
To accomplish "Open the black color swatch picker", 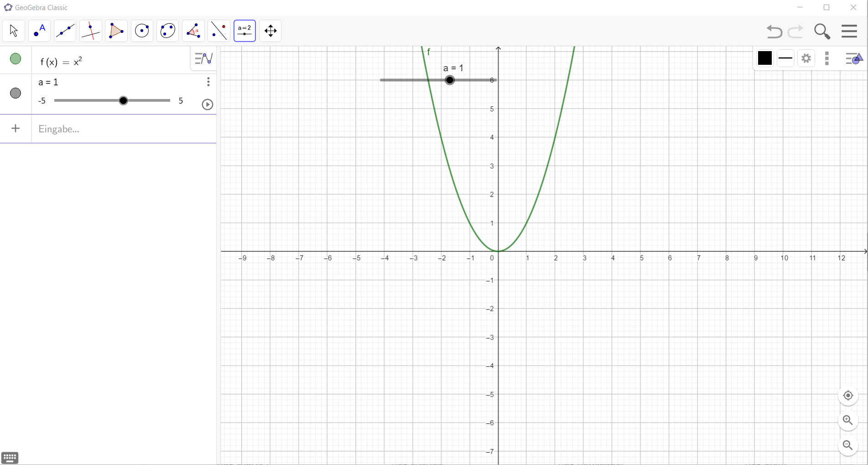I will click(765, 58).
